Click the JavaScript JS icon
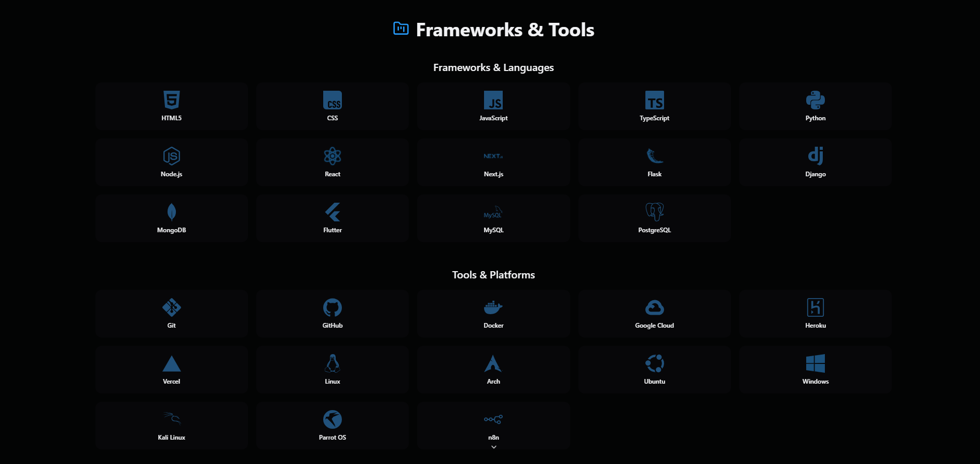The height and width of the screenshot is (464, 980). (493, 100)
